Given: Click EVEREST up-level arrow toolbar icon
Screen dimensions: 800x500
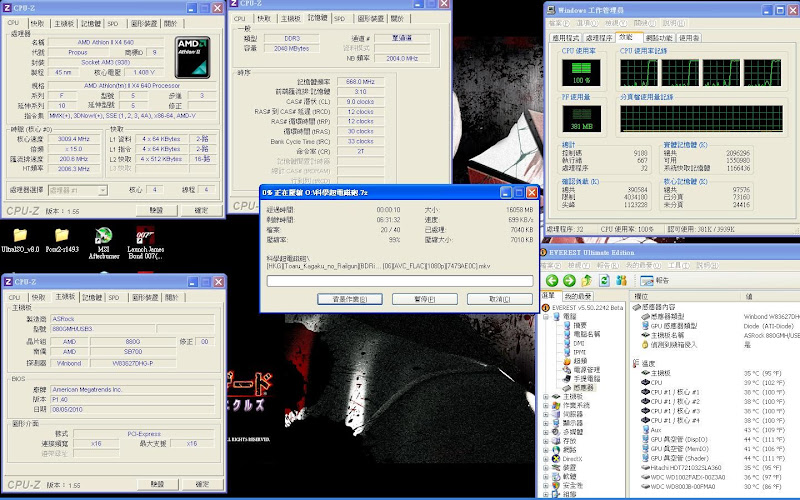Looking at the screenshot, I should click(587, 280).
